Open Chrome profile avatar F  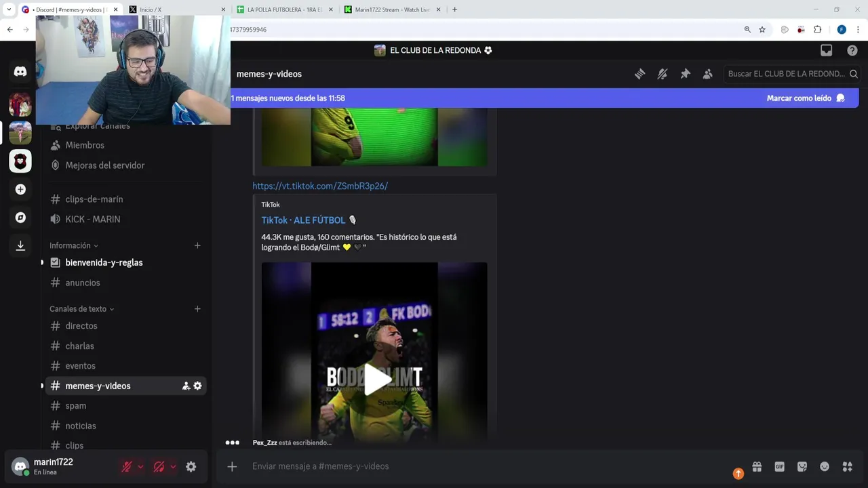point(842,30)
